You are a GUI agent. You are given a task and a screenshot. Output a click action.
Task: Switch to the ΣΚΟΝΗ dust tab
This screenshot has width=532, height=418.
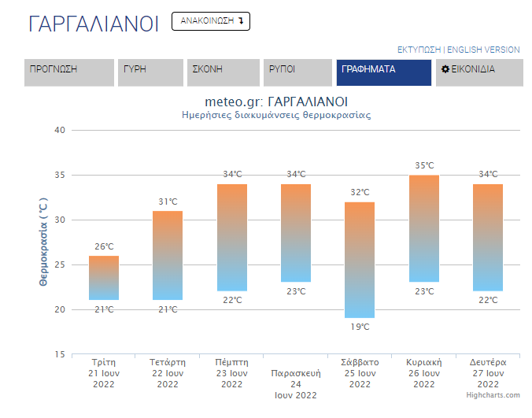tap(224, 72)
